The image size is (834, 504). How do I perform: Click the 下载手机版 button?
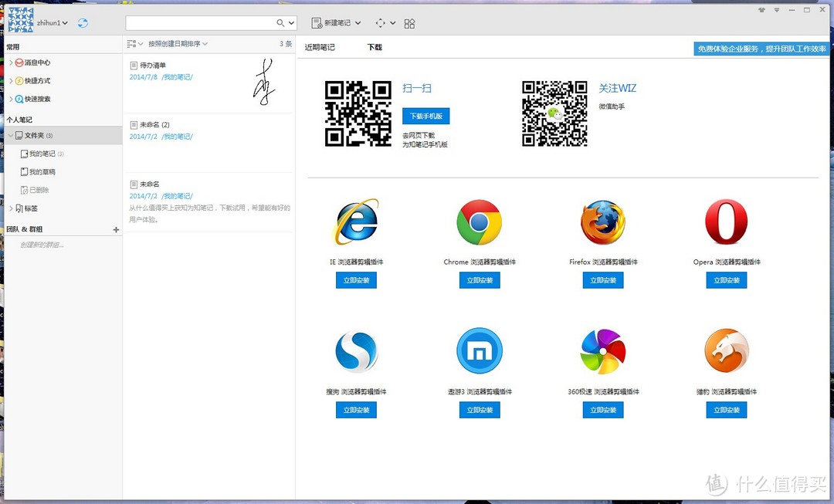(426, 116)
